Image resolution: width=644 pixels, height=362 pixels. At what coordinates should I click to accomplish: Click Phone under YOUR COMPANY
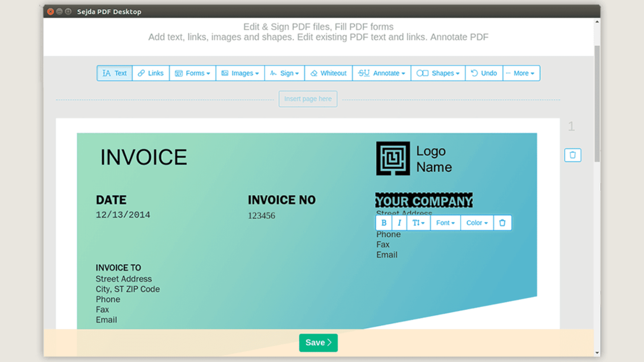click(x=388, y=234)
